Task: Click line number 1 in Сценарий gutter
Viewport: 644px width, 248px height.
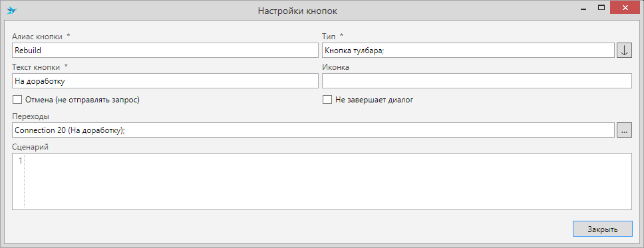Action: [x=20, y=161]
